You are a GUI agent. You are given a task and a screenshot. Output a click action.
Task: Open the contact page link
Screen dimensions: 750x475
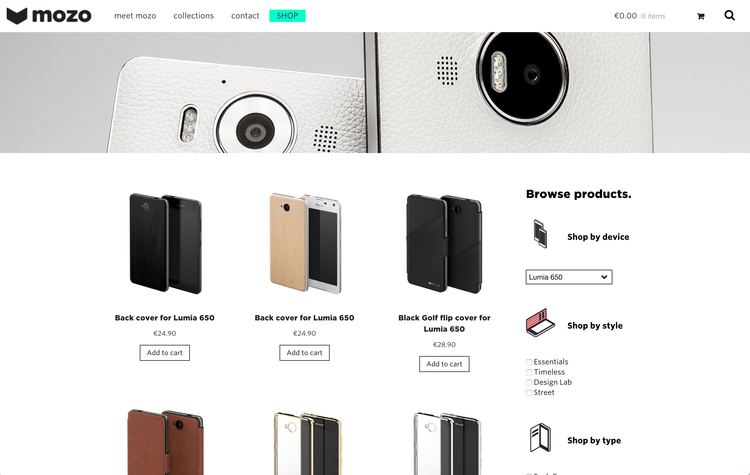point(245,16)
